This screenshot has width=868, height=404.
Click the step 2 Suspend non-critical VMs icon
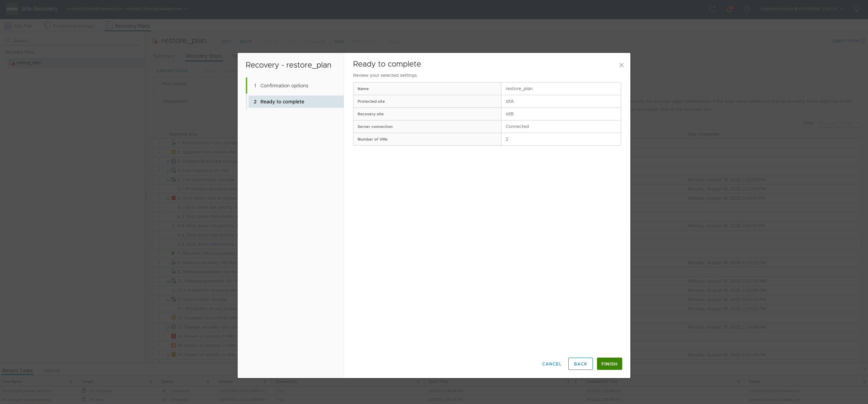coord(174,152)
